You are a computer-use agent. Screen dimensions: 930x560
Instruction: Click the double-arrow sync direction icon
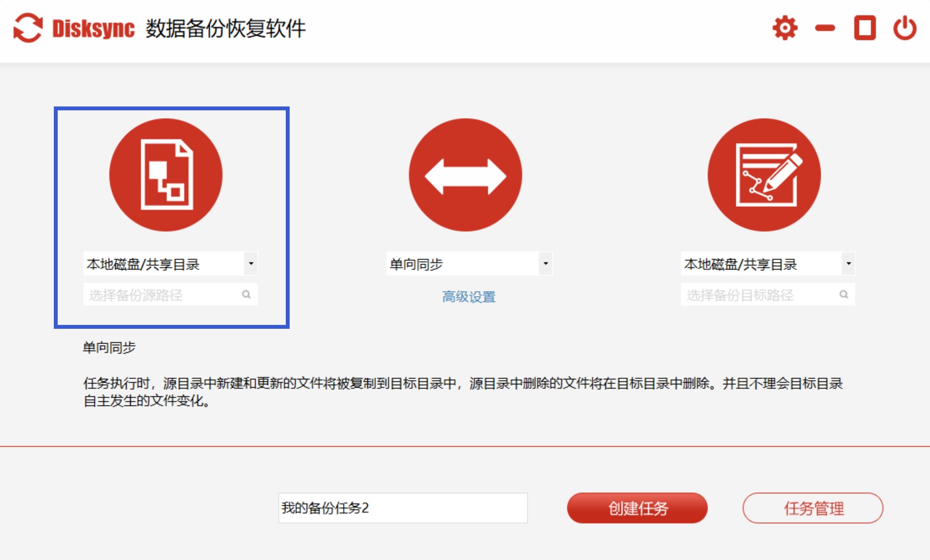[465, 175]
